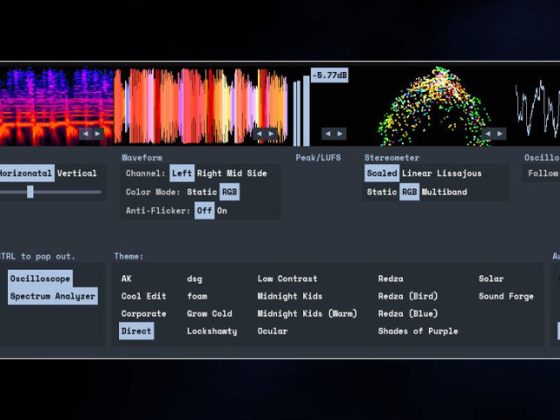This screenshot has height=420, width=560.
Task: Click left arrow on waveform panel
Action: [259, 134]
